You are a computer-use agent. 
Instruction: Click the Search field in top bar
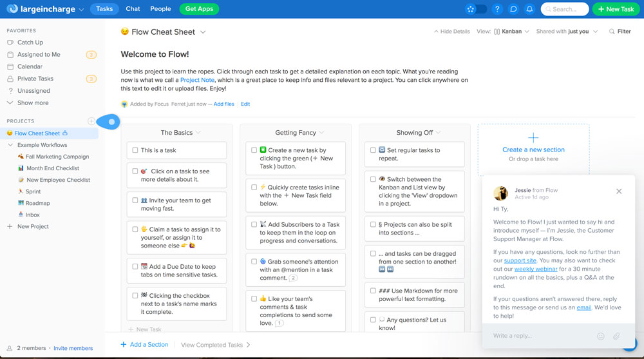(x=565, y=9)
